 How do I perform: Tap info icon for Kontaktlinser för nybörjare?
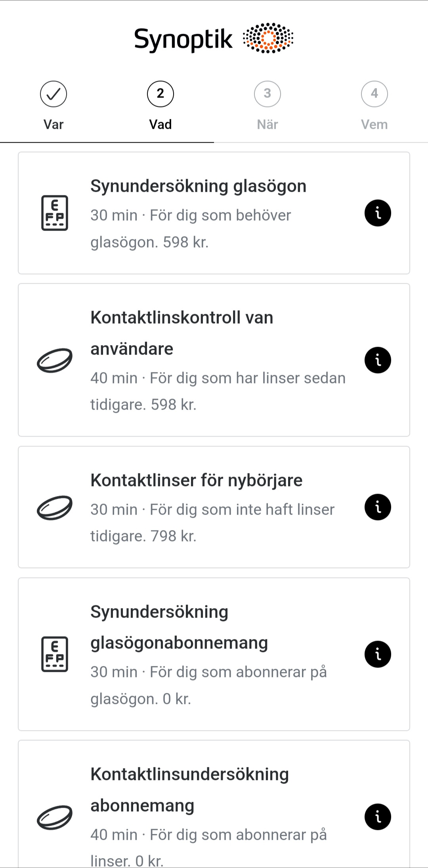pyautogui.click(x=378, y=507)
